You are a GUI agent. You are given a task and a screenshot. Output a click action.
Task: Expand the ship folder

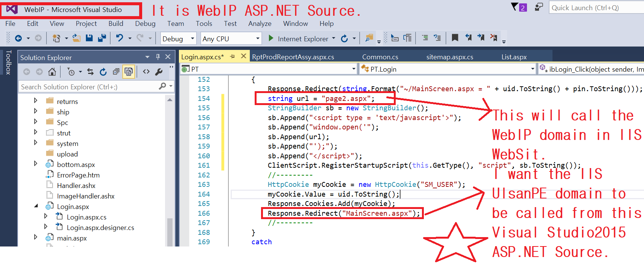coord(36,111)
